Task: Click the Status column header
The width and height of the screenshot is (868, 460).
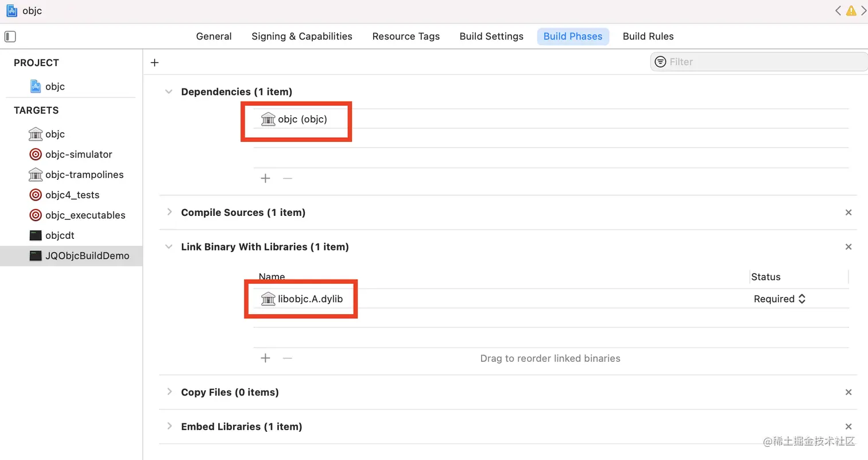Action: pos(766,277)
